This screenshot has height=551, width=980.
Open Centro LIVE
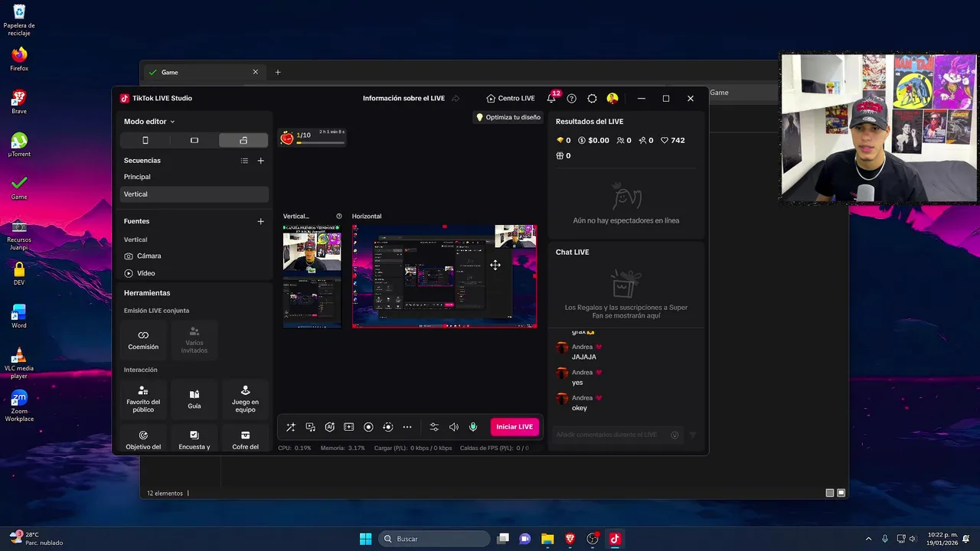pos(511,99)
